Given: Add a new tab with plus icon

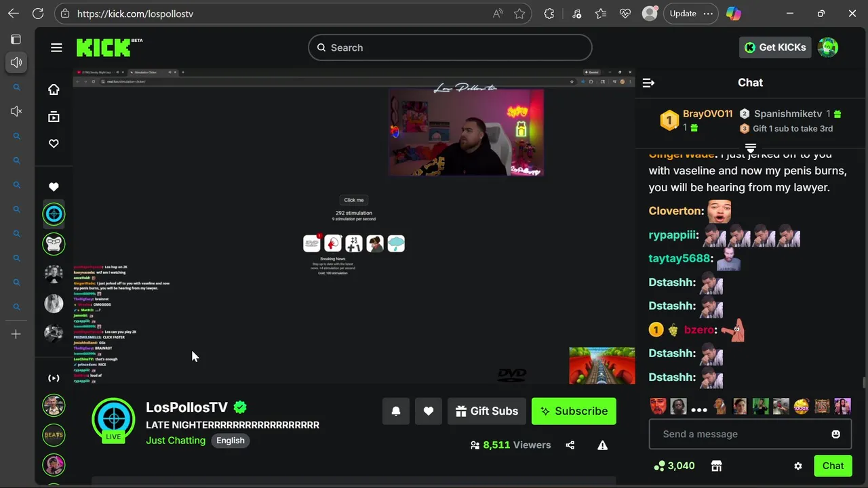Looking at the screenshot, I should (16, 334).
